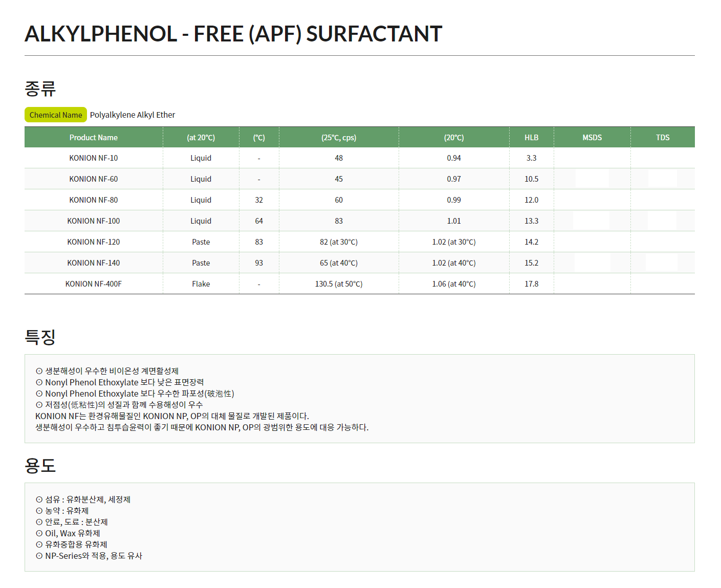The height and width of the screenshot is (588, 721).
Task: Click the HLB value '10.5'
Action: tap(532, 179)
